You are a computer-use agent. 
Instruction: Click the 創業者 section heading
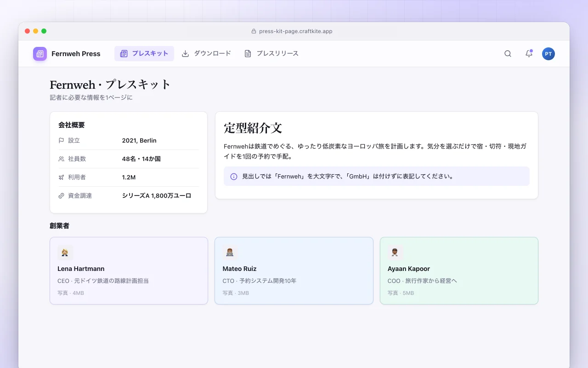coord(59,226)
